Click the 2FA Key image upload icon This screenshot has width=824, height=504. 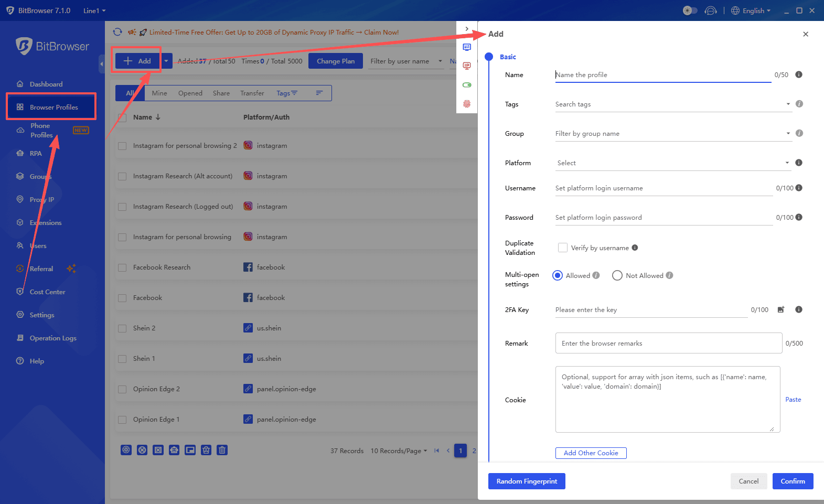[780, 309]
